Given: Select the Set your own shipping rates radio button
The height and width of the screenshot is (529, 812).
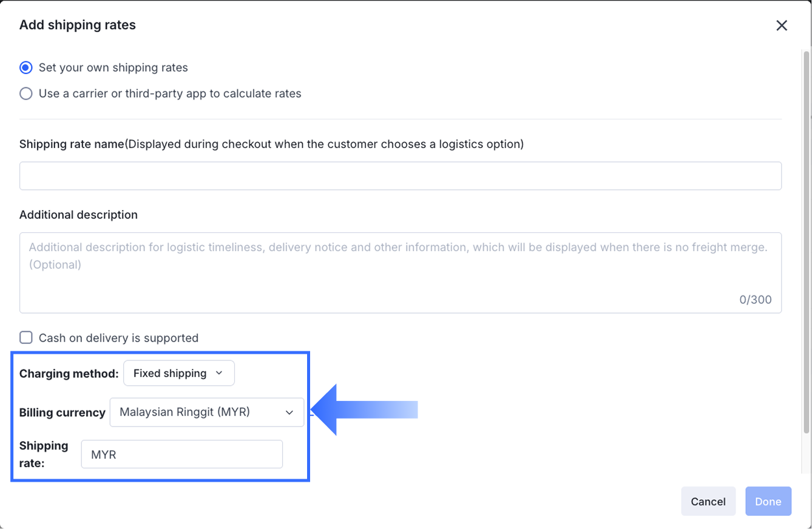Looking at the screenshot, I should 26,67.
